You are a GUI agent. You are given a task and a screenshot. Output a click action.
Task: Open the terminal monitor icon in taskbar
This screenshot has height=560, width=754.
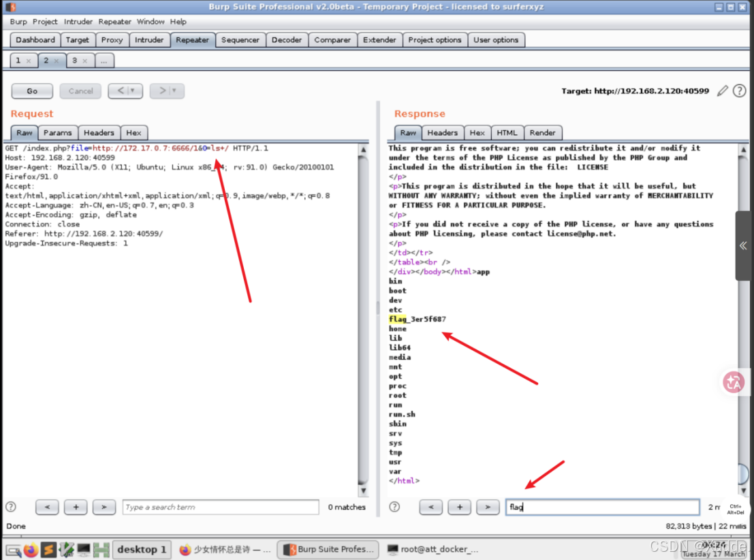pyautogui.click(x=84, y=549)
